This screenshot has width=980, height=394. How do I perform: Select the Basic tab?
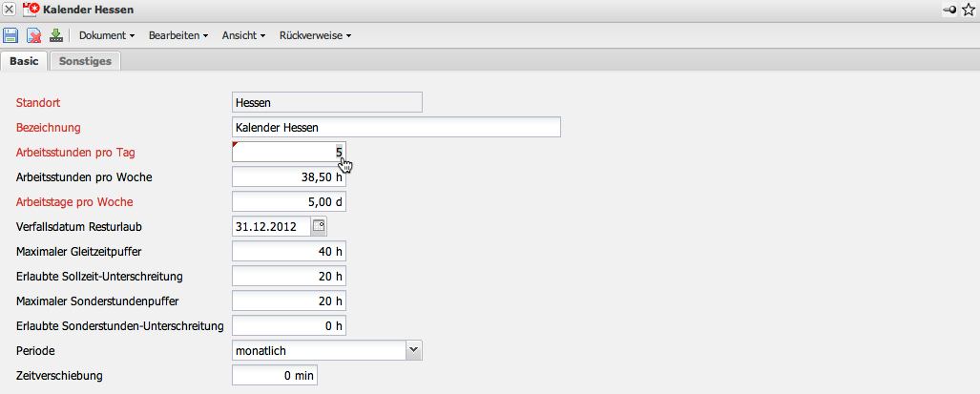24,61
